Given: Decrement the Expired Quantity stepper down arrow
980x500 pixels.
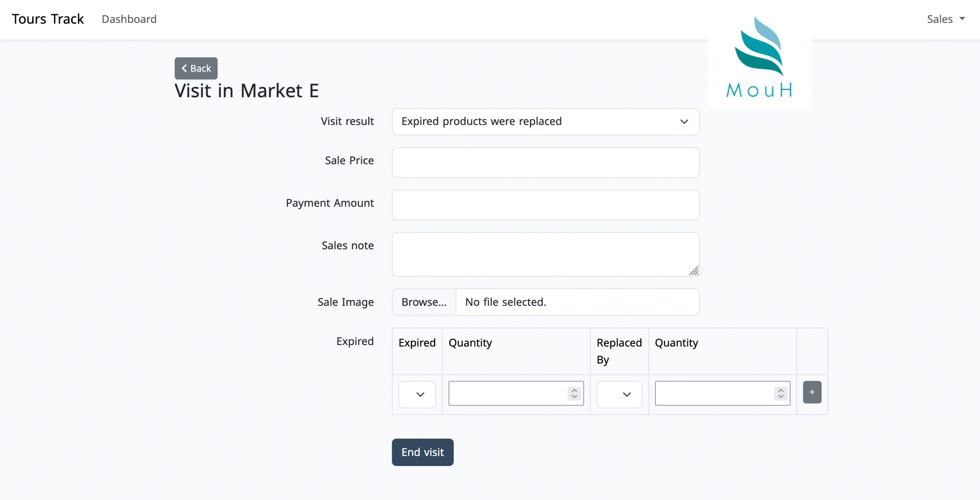Looking at the screenshot, I should (574, 396).
